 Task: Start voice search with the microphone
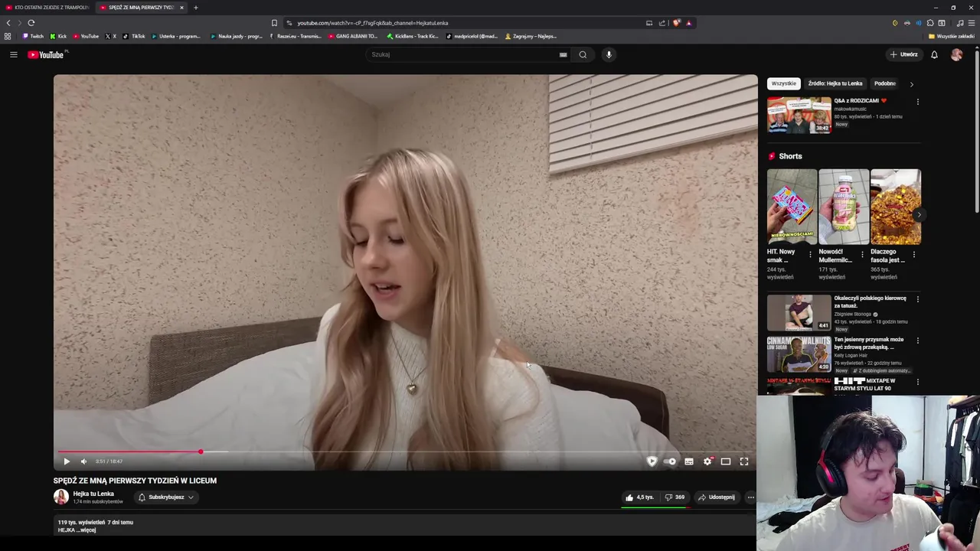click(609, 54)
